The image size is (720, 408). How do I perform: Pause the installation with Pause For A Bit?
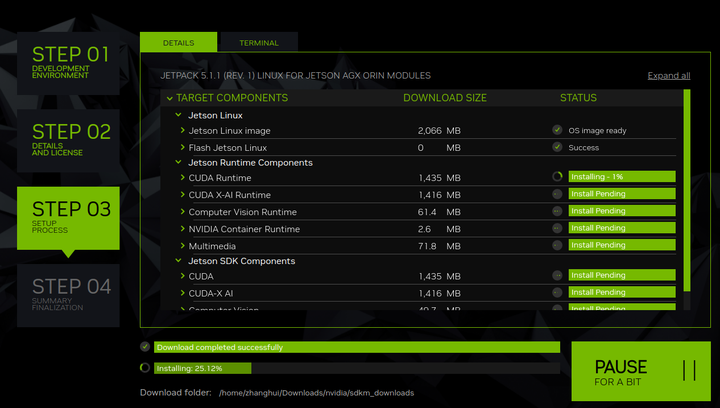pyautogui.click(x=641, y=371)
